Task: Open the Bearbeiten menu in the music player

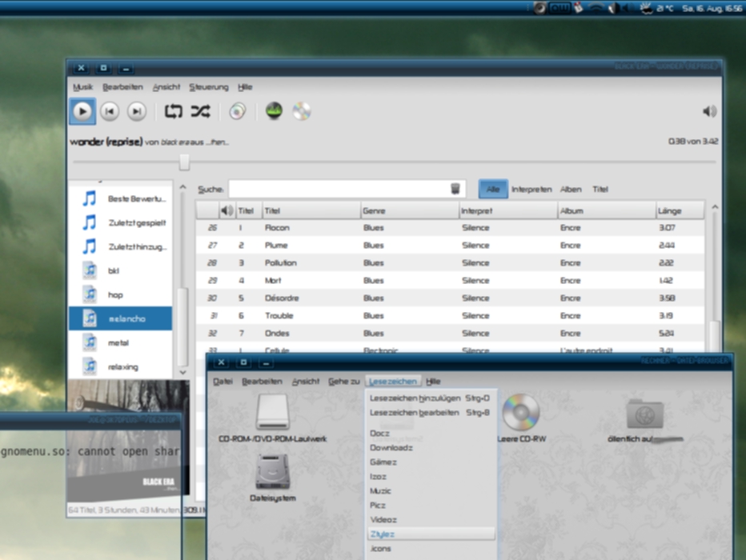Action: click(122, 87)
